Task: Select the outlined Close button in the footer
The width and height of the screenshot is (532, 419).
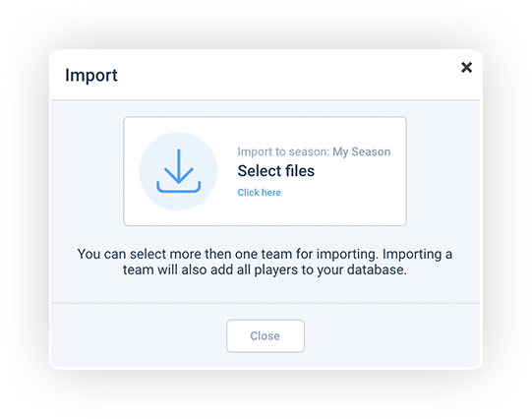Action: tap(266, 335)
